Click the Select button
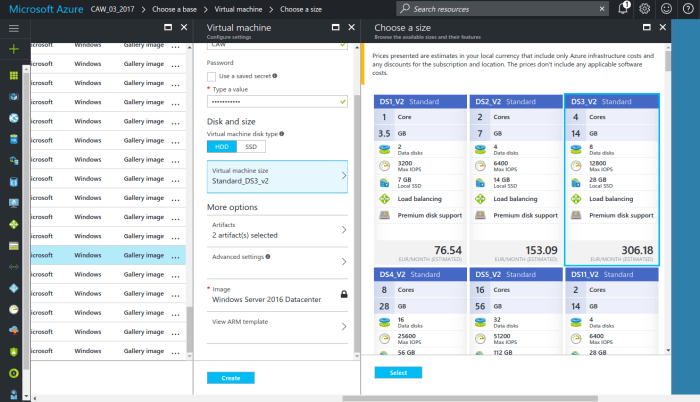This screenshot has width=700, height=402. (x=398, y=373)
